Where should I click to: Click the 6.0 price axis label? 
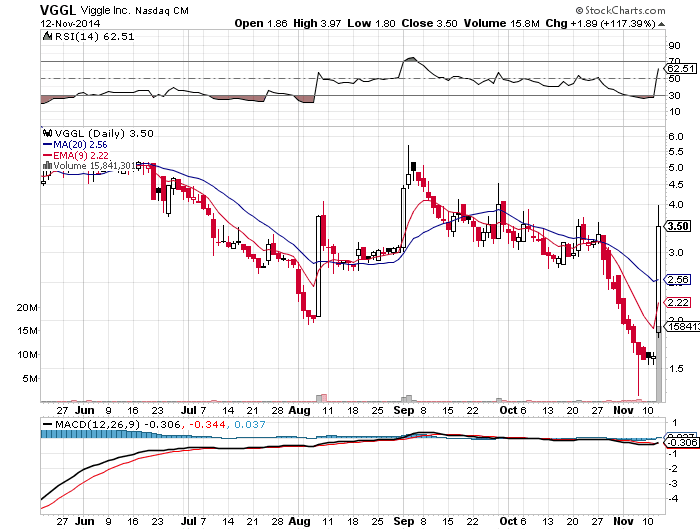pyautogui.click(x=676, y=137)
